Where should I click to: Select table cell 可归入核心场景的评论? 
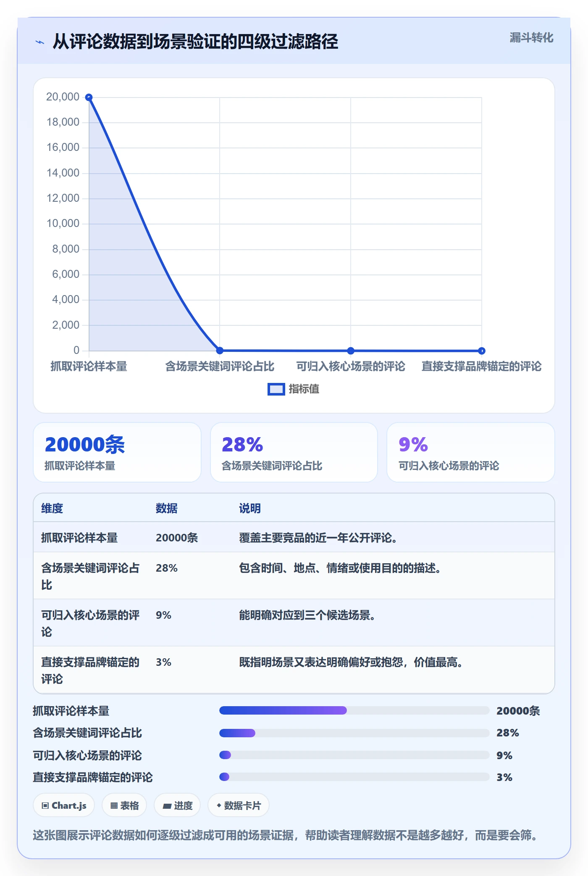pos(91,623)
